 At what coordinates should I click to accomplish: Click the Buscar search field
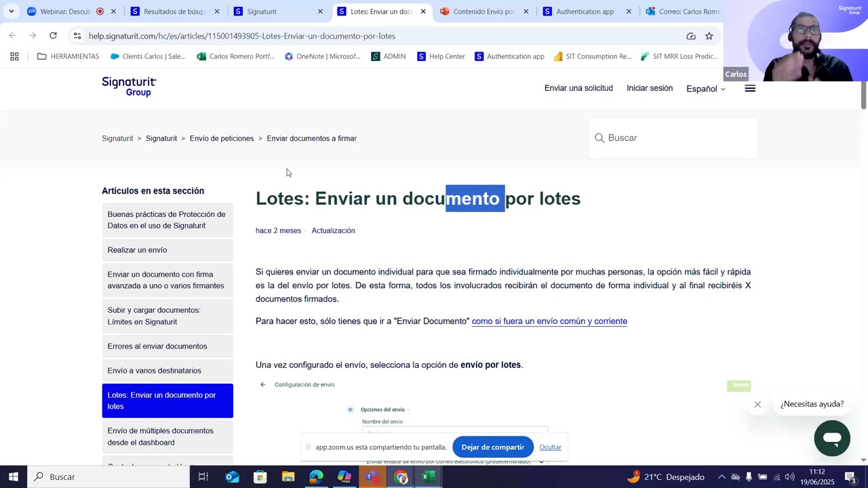click(x=673, y=138)
